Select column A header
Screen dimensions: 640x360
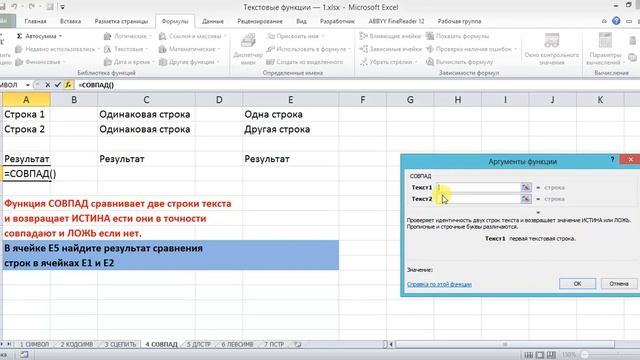[26, 100]
